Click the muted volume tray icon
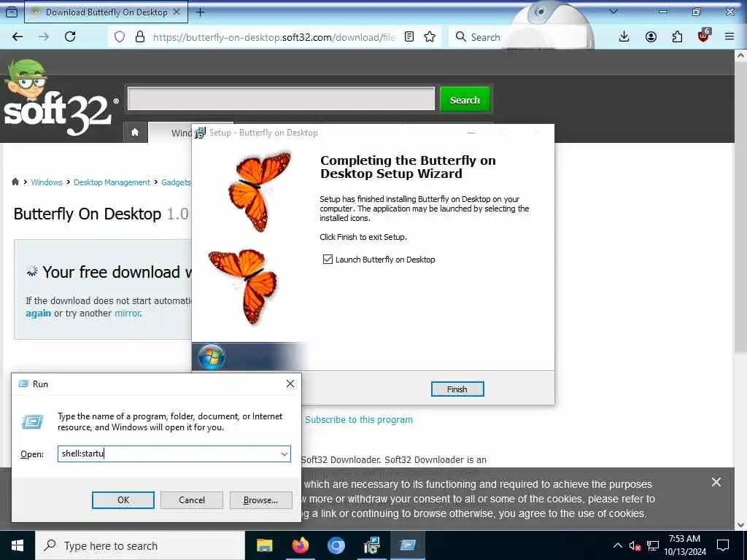Viewport: 747px width, 560px height. click(635, 546)
